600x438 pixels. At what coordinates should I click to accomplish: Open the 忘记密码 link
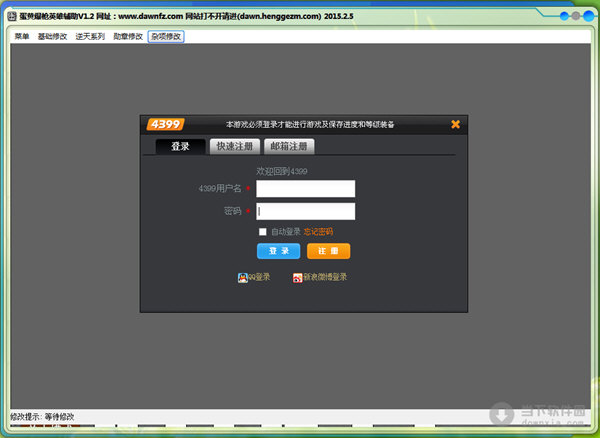[x=318, y=231]
